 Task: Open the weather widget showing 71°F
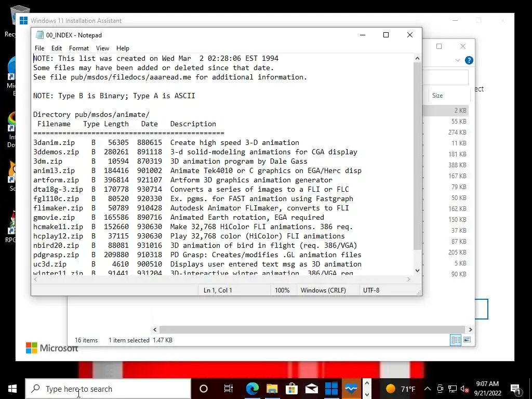pos(401,389)
